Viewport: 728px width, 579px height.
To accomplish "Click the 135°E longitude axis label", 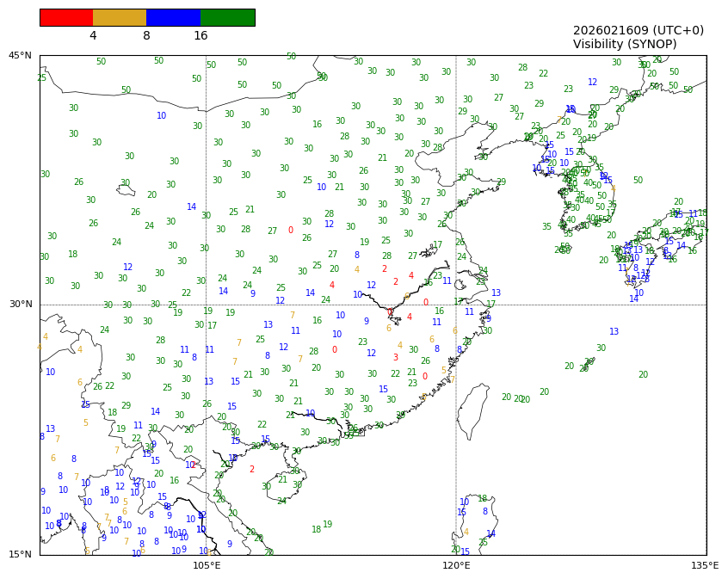I will pos(705,566).
